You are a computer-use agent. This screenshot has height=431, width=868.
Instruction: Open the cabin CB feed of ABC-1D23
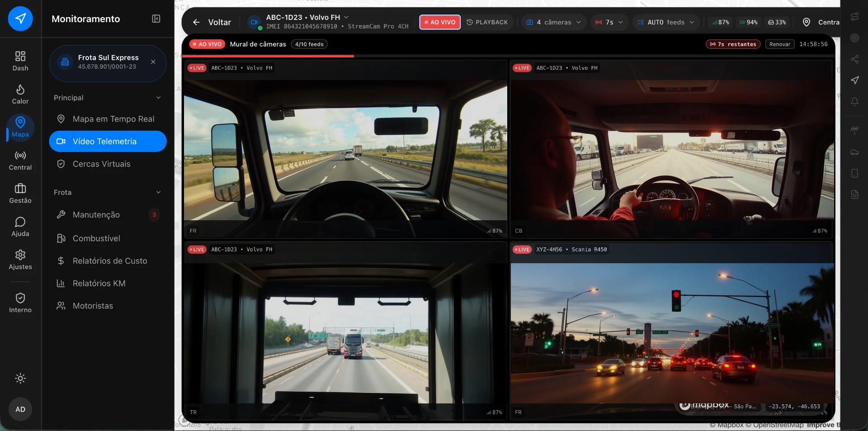click(x=672, y=150)
